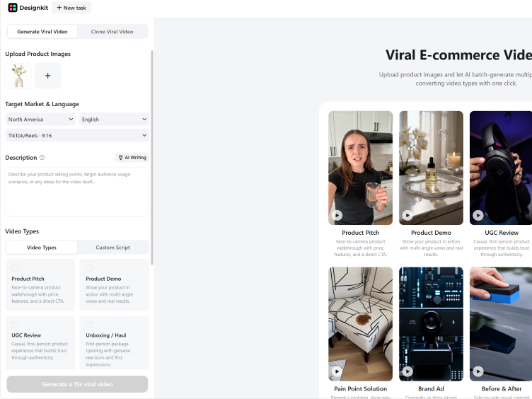Click the Pain Point Solution gallery title
The image size is (532, 399).
360,389
